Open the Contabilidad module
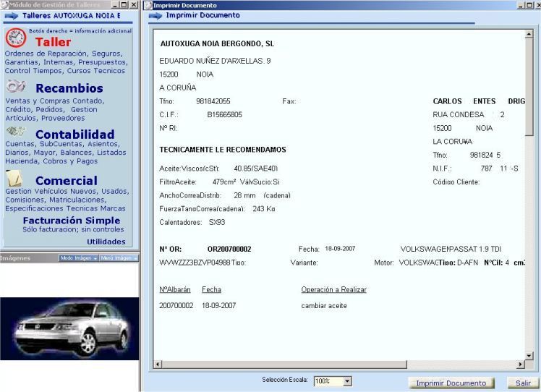 (75, 135)
